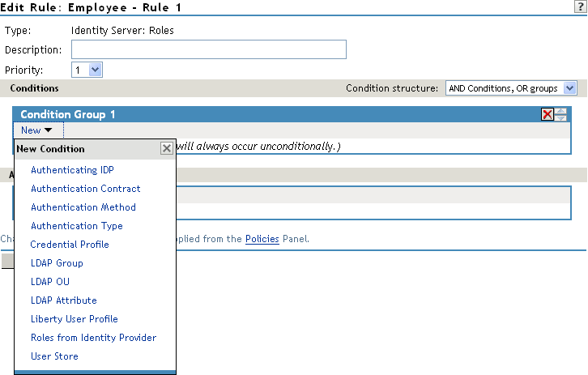
Task: Add an LDAP Group condition
Action: coord(57,263)
